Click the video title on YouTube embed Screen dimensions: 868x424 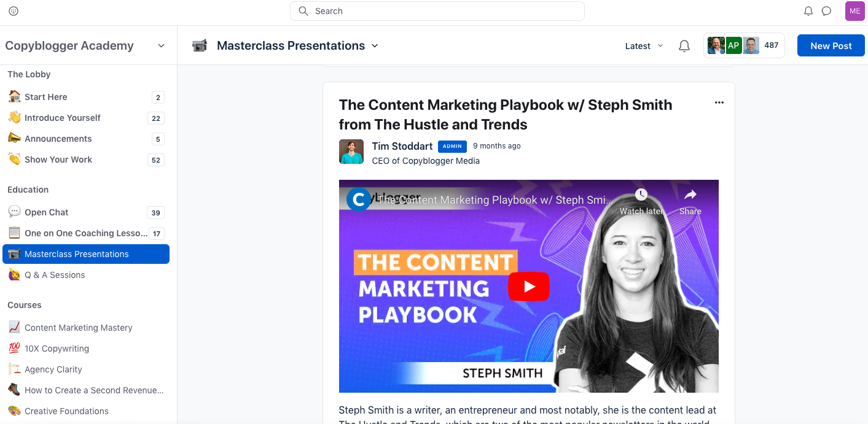click(495, 200)
